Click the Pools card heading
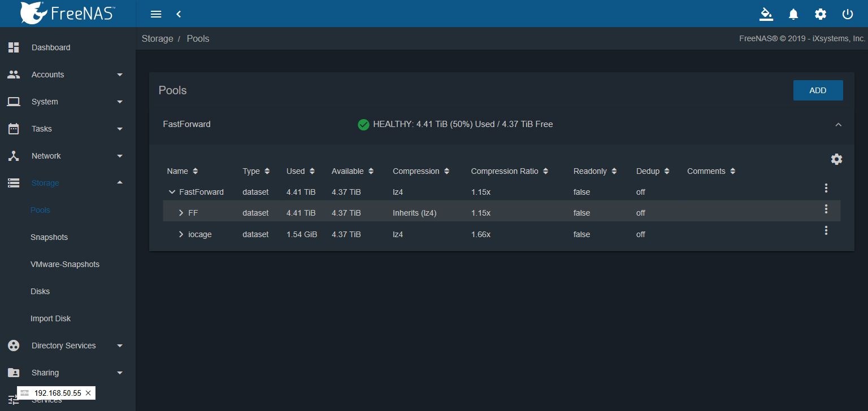Viewport: 868px width, 411px height. (x=172, y=90)
